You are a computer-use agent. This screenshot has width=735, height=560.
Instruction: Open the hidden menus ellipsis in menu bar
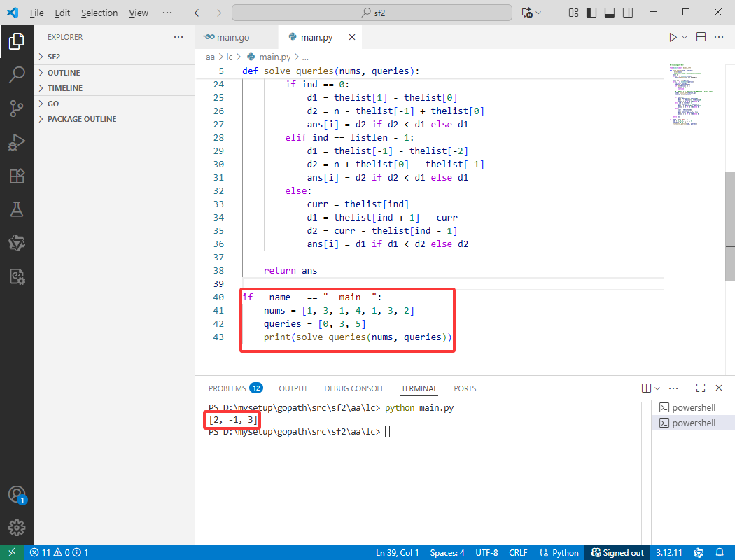click(167, 13)
